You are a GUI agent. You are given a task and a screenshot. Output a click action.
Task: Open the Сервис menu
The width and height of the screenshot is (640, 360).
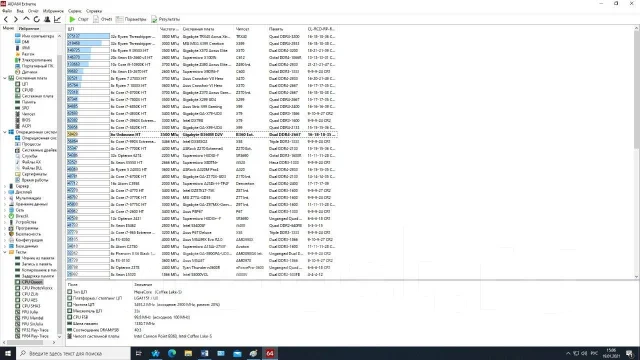[75, 11]
